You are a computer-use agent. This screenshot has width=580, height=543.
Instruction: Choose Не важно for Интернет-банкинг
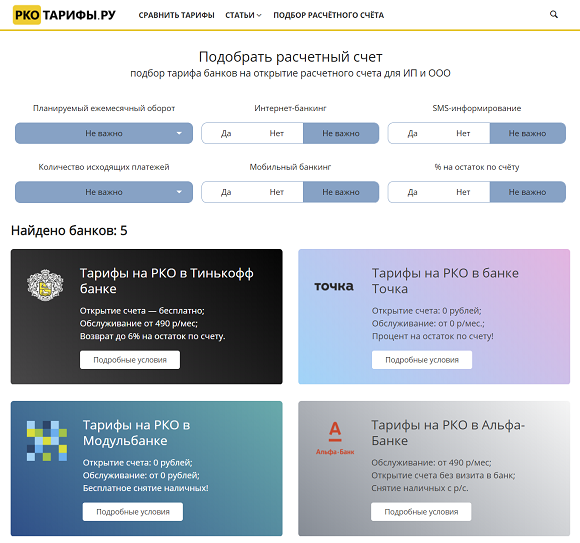point(341,133)
